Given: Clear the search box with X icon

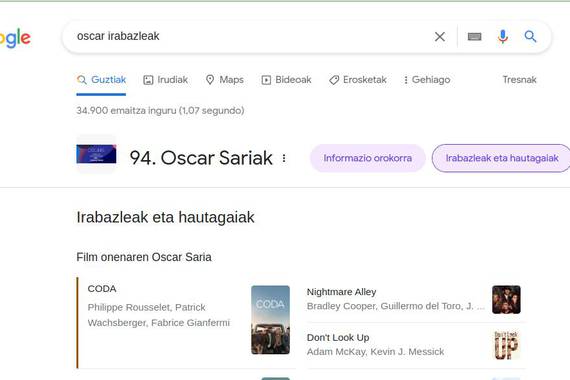Looking at the screenshot, I should coord(440,36).
